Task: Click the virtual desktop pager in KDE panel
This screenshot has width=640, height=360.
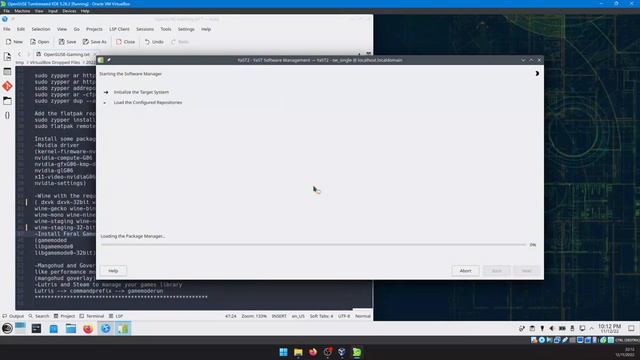Action: [x=20, y=328]
